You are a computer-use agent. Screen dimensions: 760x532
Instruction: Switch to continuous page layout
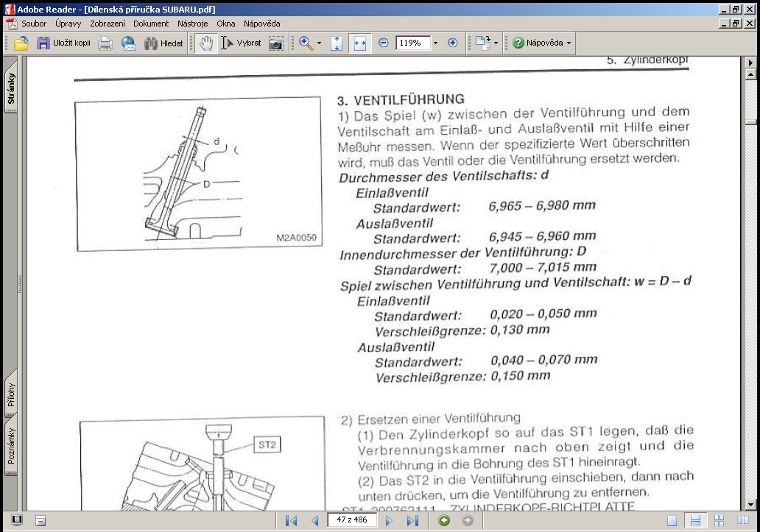tap(695, 521)
